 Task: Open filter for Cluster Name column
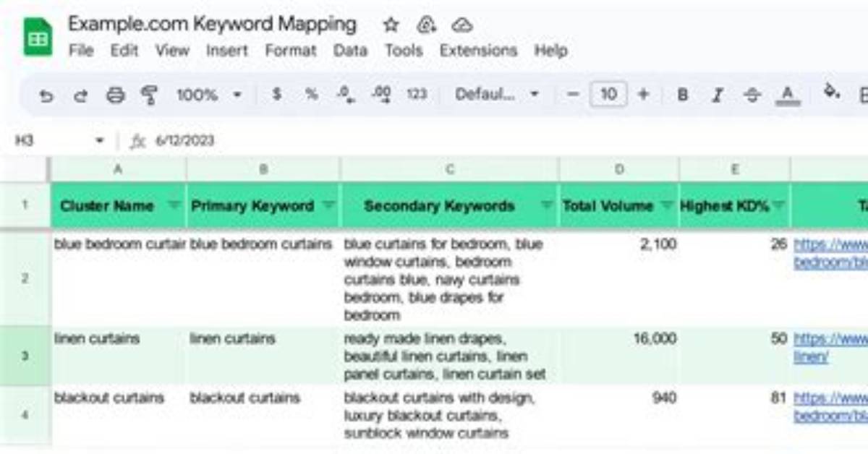pos(174,205)
